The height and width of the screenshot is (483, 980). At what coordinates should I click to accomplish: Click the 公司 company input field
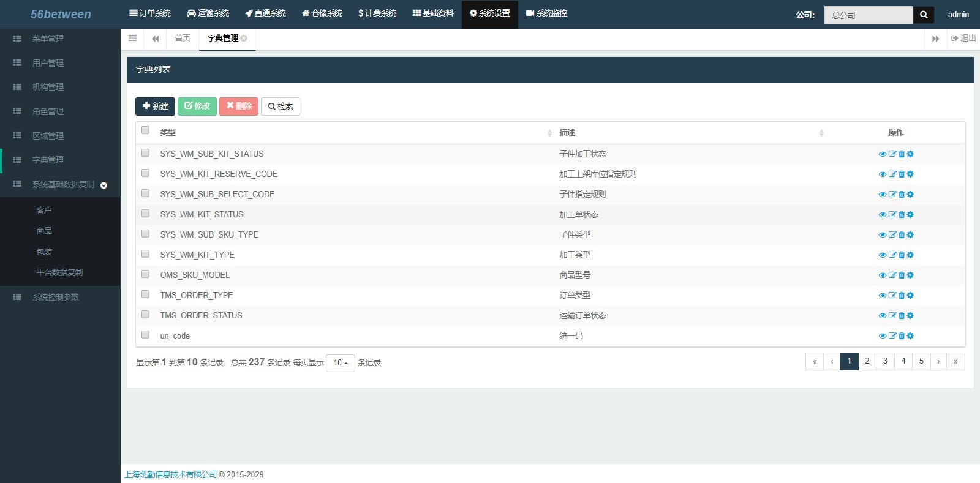pos(869,15)
